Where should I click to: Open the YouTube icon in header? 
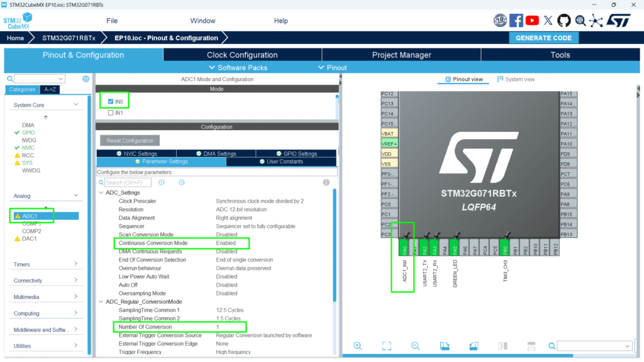tap(532, 21)
